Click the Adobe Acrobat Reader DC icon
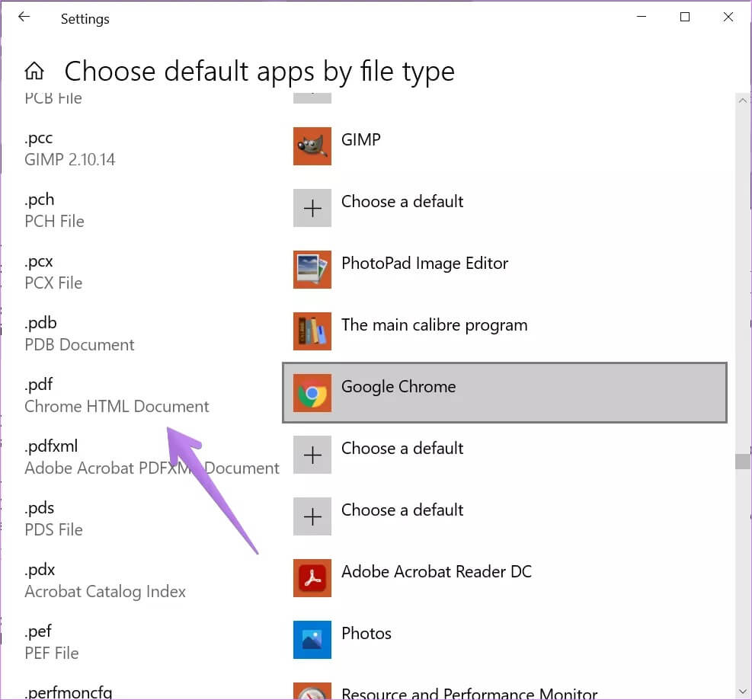The height and width of the screenshot is (700, 752). (x=312, y=578)
